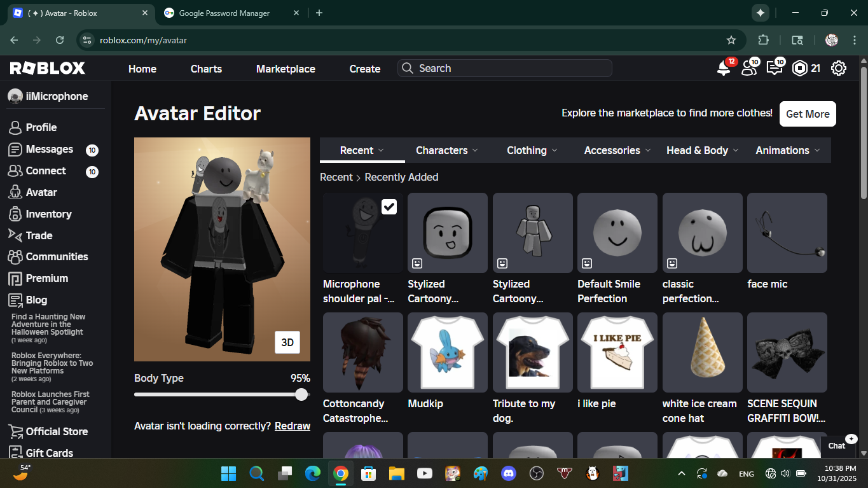Click the Redraw avatar link
This screenshot has height=488, width=868.
coord(293,426)
